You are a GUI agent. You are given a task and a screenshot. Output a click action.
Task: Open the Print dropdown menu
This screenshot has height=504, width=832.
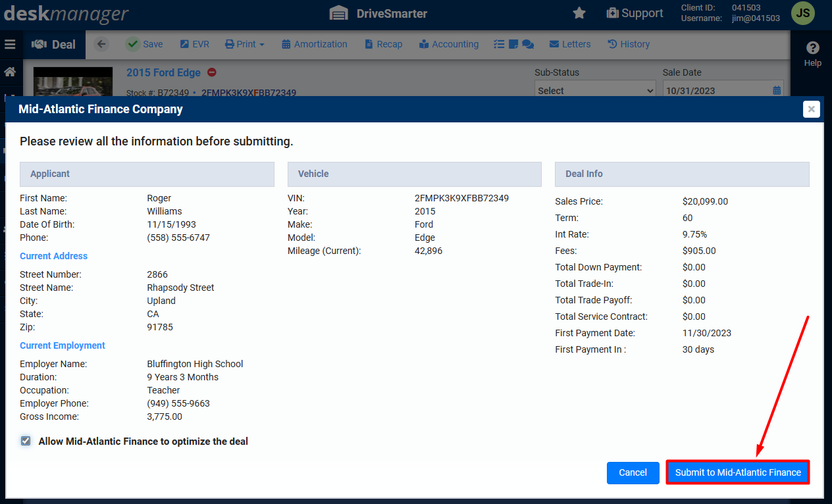pos(245,44)
